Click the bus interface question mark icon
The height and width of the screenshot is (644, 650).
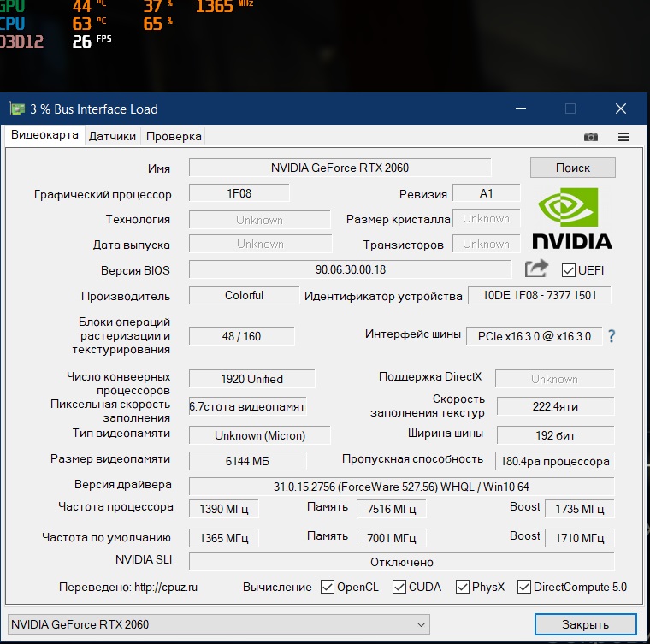[612, 335]
